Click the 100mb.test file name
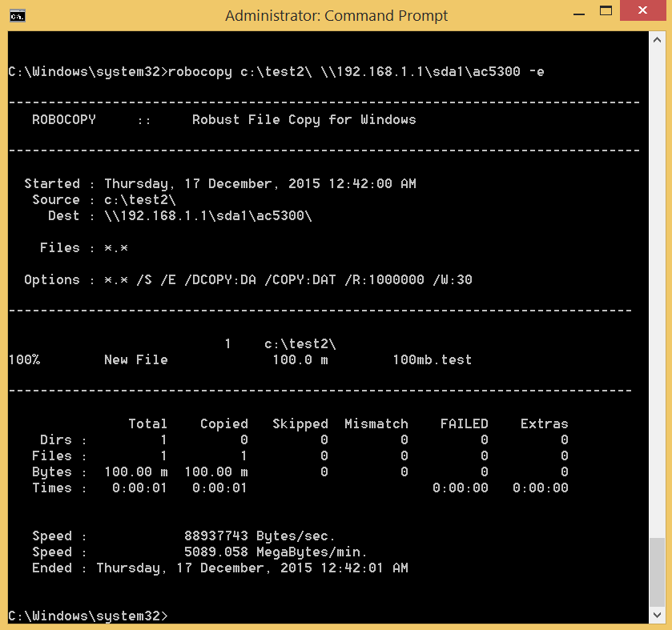Screen dimensions: 672x630 coord(432,360)
